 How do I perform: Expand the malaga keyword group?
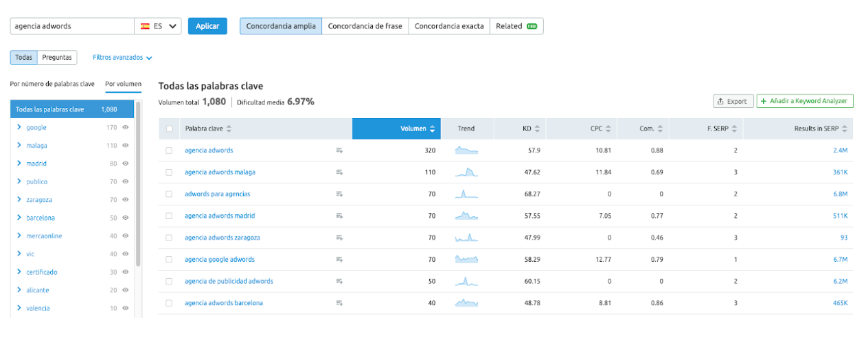19,146
